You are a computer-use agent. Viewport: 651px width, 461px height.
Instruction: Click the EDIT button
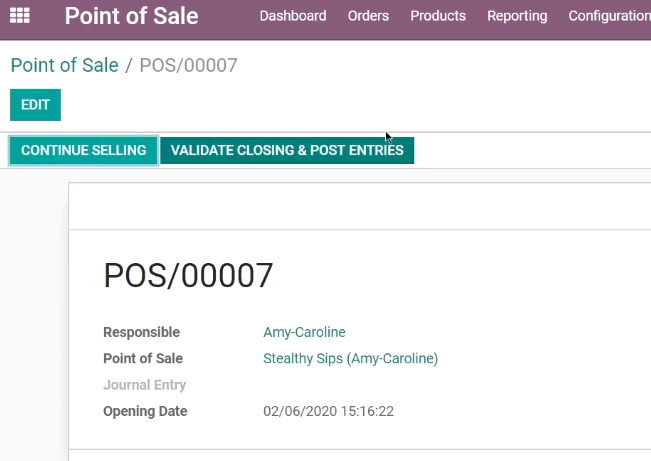click(35, 105)
